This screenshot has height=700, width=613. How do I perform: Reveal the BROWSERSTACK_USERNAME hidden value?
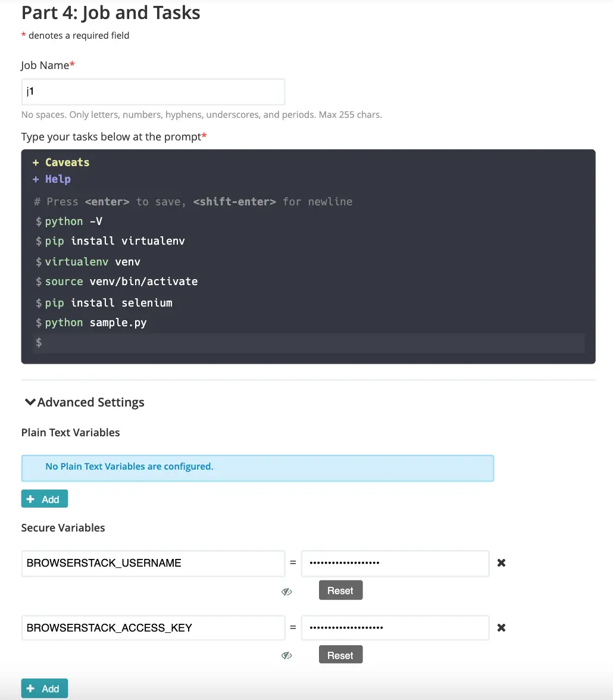click(287, 591)
